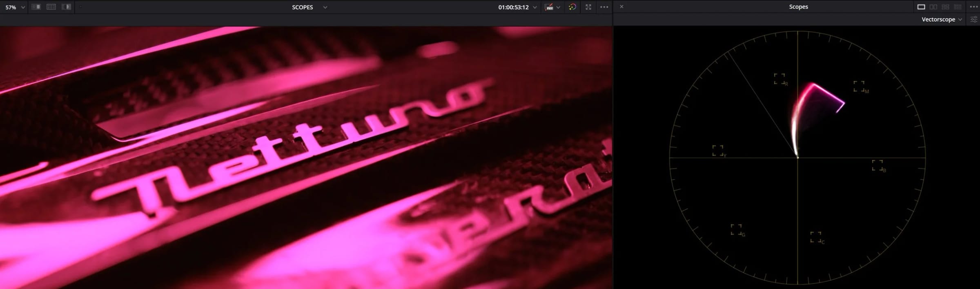The image size is (980, 289).
Task: Toggle bypass color grades icon
Action: pyautogui.click(x=572, y=7)
